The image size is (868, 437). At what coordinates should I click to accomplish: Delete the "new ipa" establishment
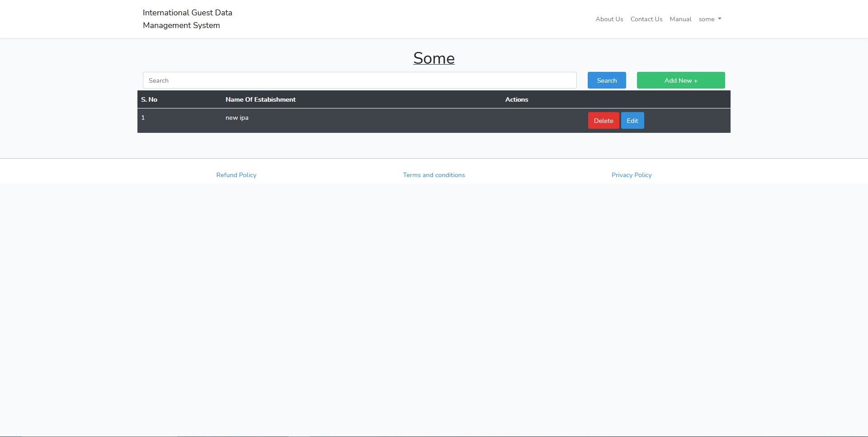[x=603, y=121]
